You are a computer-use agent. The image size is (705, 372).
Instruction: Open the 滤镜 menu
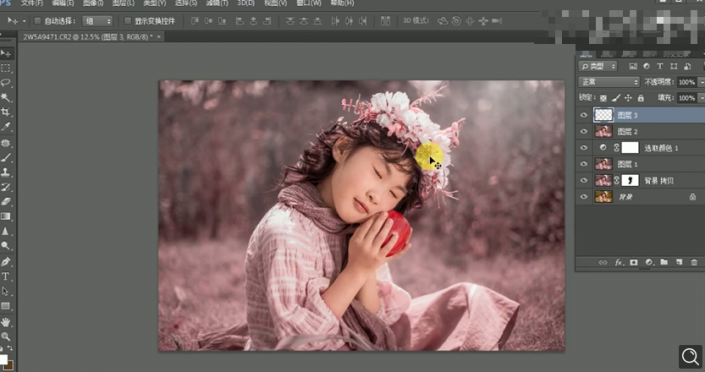(x=217, y=3)
